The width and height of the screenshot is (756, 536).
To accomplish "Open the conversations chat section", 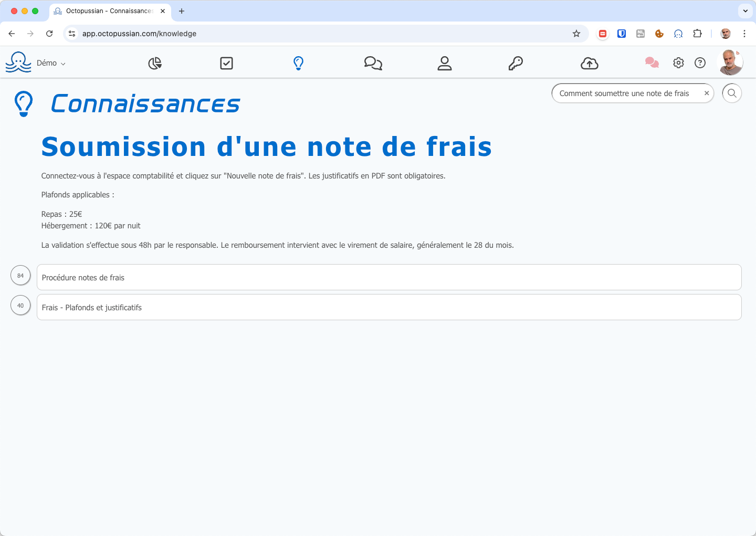I will click(x=373, y=62).
